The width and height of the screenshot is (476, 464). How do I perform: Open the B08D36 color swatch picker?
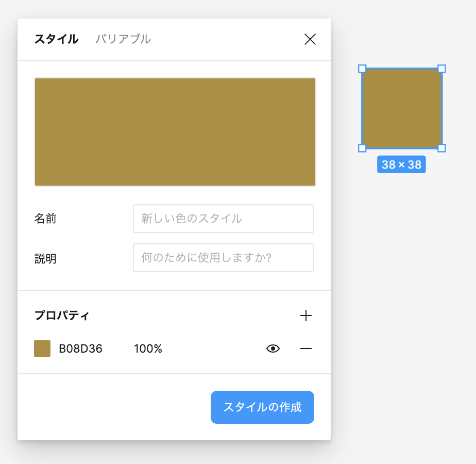click(42, 349)
